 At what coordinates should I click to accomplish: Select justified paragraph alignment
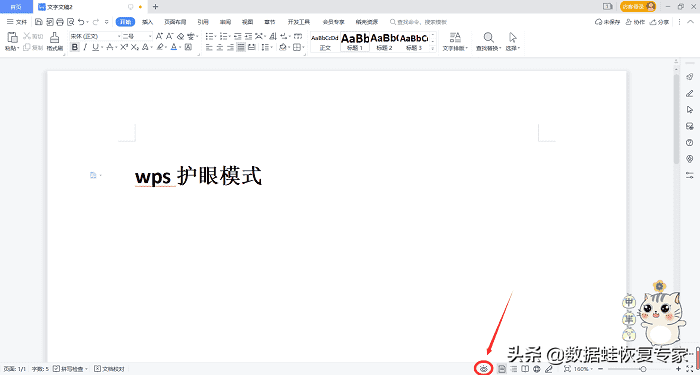pos(241,47)
